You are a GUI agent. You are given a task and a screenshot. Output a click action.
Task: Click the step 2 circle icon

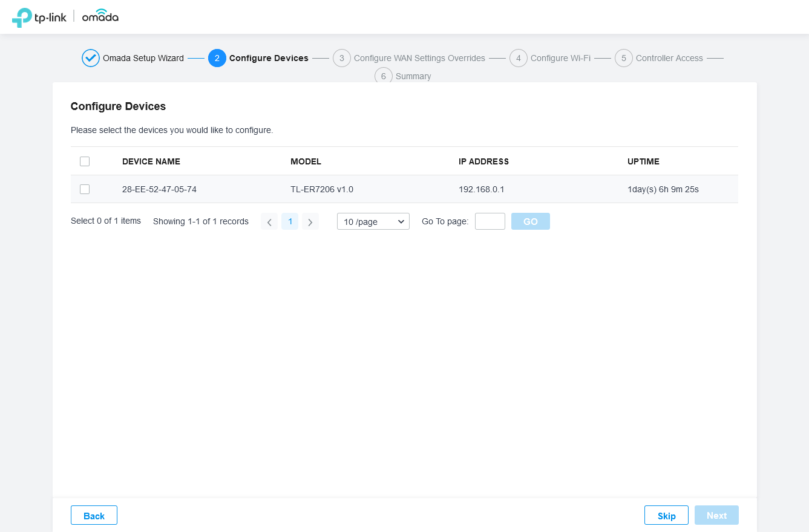coord(217,58)
